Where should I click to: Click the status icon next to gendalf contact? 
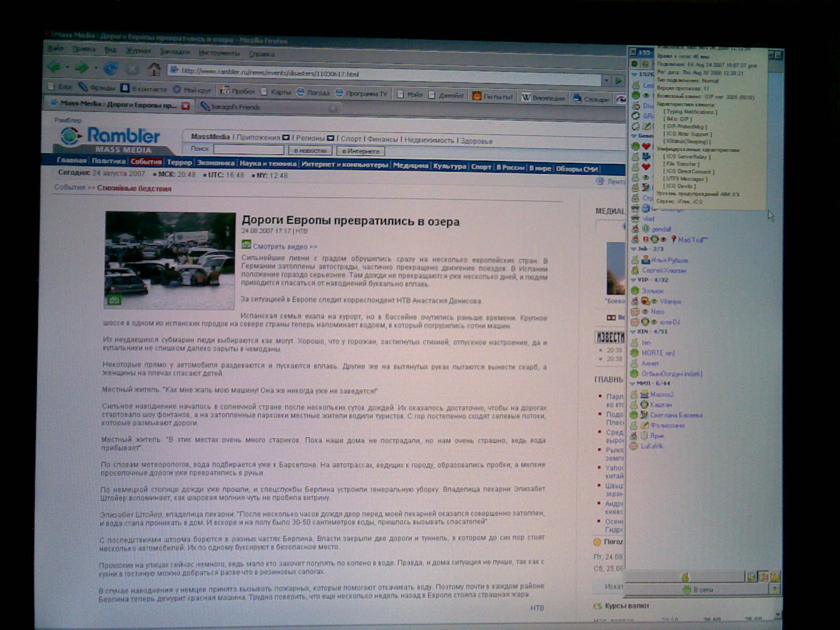635,229
